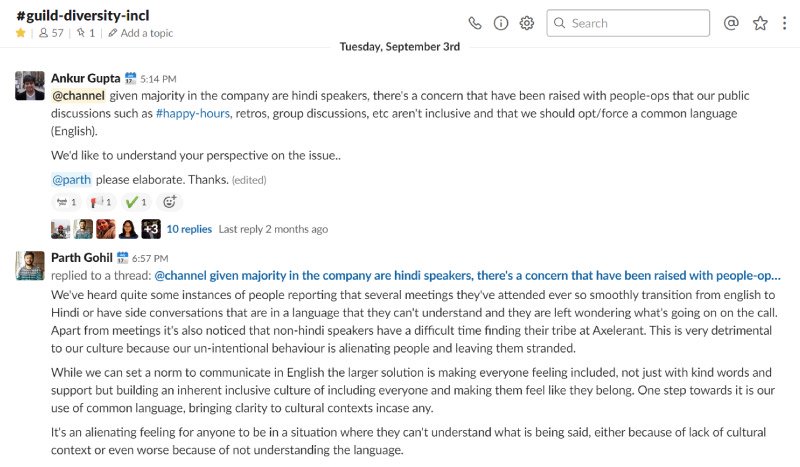Start a call with the phone icon
Screen dimensions: 800x467
tap(475, 23)
